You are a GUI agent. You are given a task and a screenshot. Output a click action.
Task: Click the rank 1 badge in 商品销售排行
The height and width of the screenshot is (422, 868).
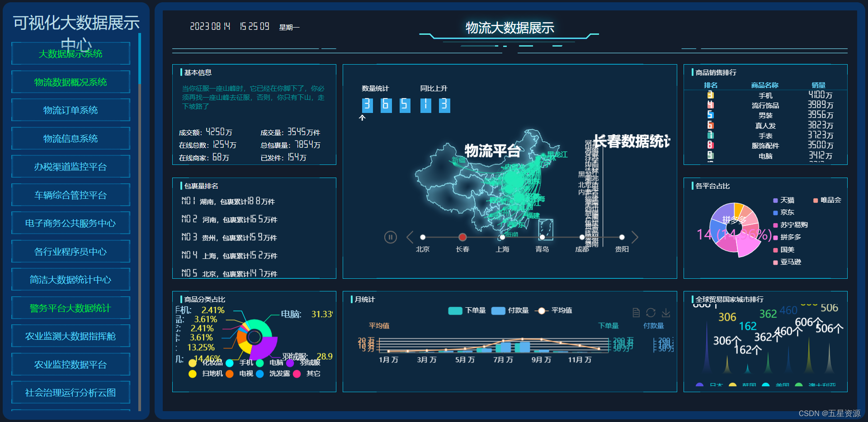pyautogui.click(x=711, y=95)
